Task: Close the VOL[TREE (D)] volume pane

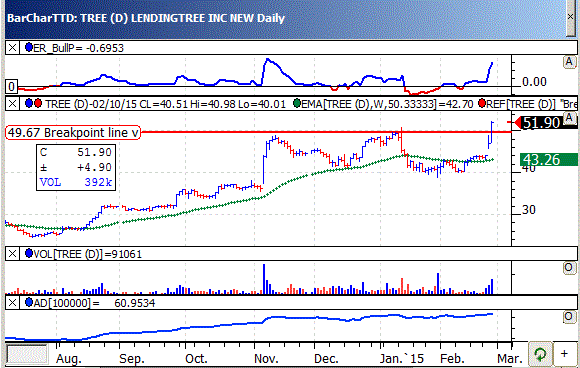Action: pos(13,254)
